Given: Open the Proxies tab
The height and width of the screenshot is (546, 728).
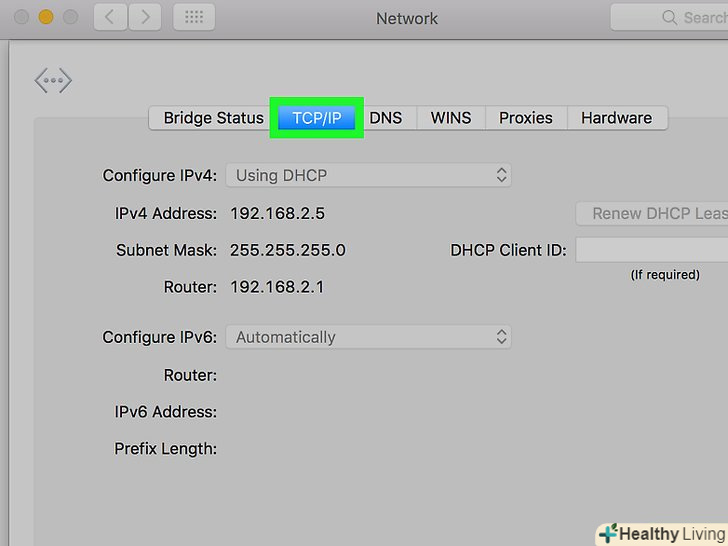Looking at the screenshot, I should (x=525, y=118).
